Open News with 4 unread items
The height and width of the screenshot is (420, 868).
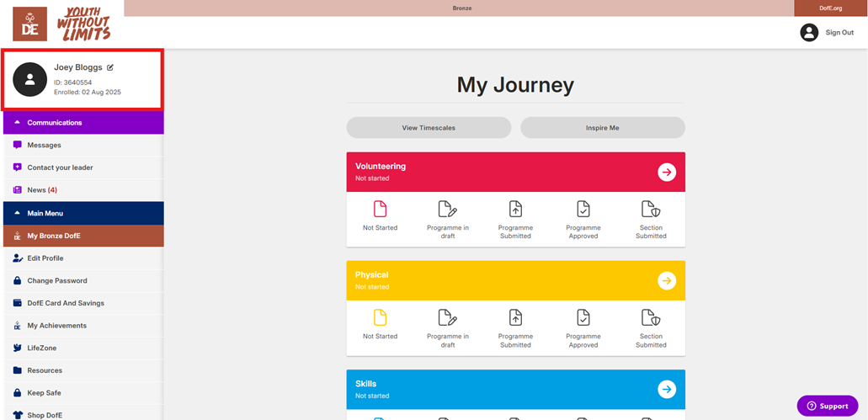[41, 190]
